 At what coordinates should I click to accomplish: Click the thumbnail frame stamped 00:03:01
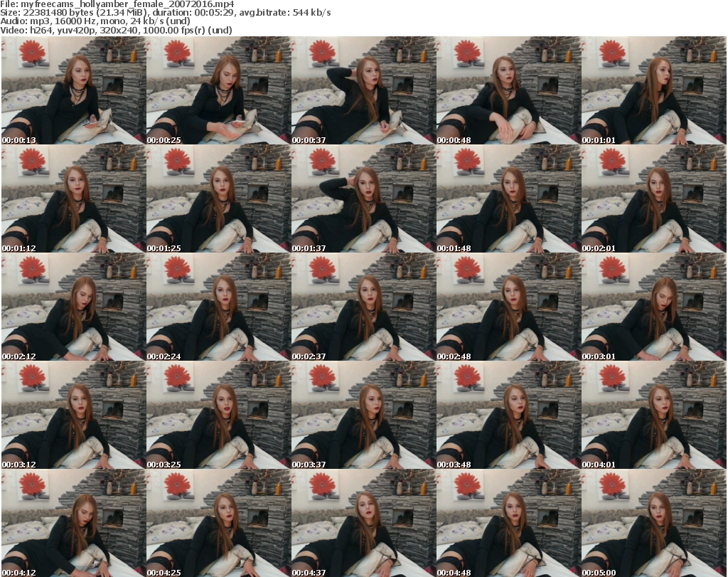pos(654,307)
